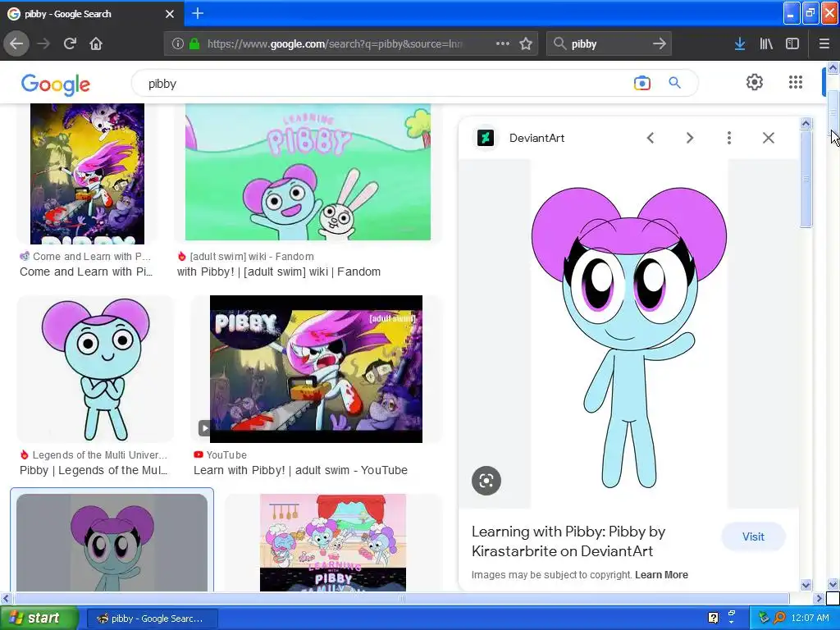The height and width of the screenshot is (630, 840).
Task: Search by image using the camera icon
Action: coord(641,83)
